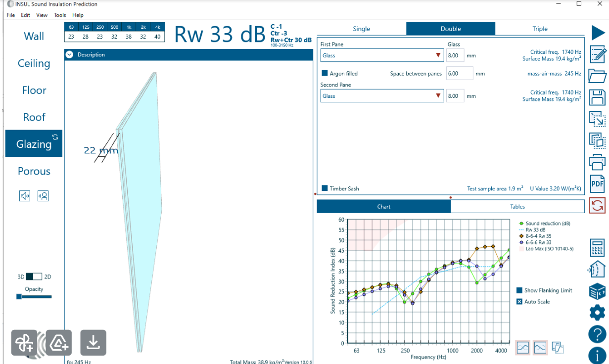Open the Tools menu
Viewport: 609px width, 364px height.
(60, 15)
